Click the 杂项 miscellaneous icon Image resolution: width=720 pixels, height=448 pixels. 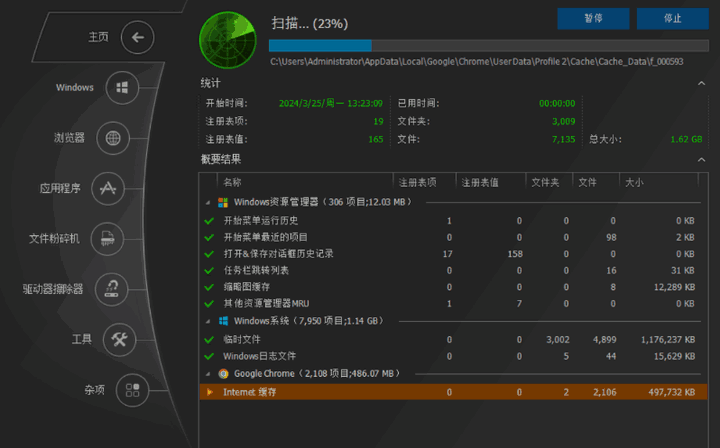[x=132, y=389]
